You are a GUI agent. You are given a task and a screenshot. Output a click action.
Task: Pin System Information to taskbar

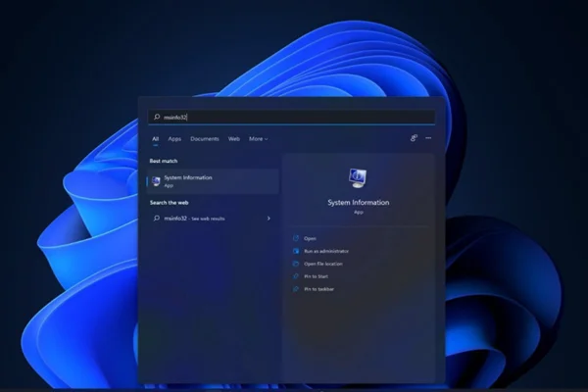[318, 289]
